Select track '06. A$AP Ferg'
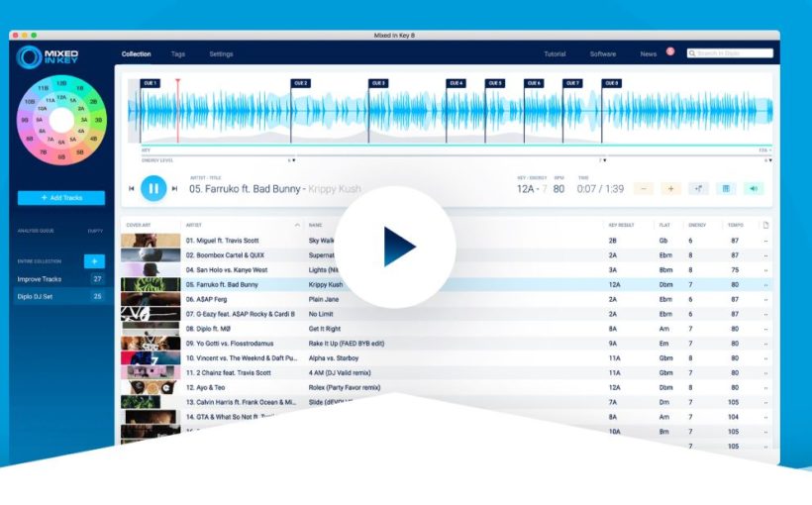Viewport: 812px width, 505px height. (x=207, y=299)
